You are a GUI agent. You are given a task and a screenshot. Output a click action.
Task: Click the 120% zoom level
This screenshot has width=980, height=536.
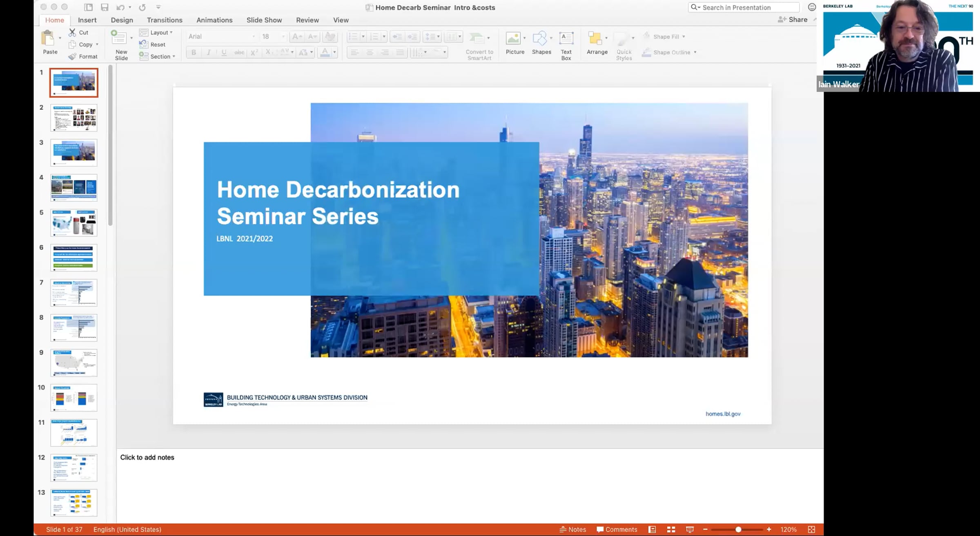pyautogui.click(x=788, y=529)
